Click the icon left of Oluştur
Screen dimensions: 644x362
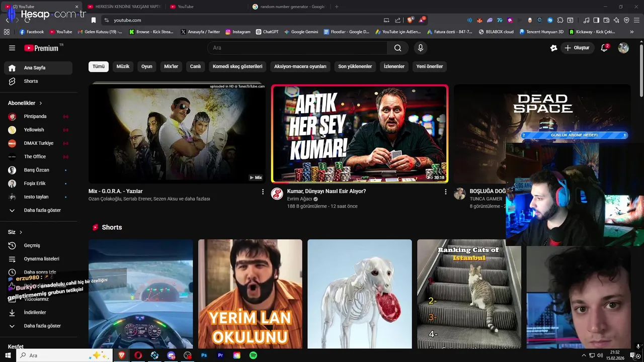pos(554,48)
